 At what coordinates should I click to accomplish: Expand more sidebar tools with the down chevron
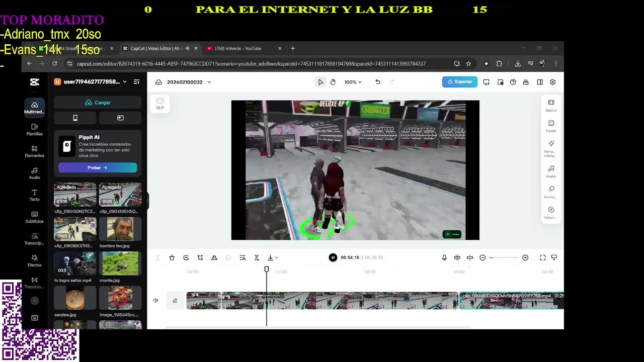point(34,301)
